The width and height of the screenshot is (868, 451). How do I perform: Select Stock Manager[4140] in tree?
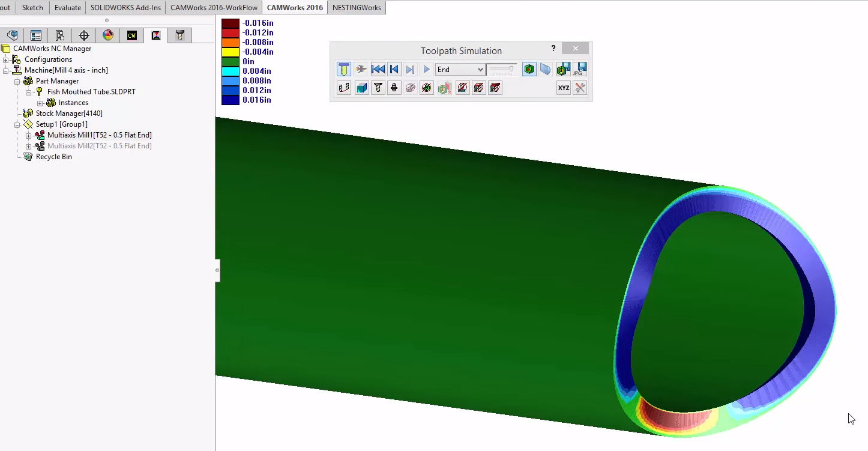click(x=69, y=114)
